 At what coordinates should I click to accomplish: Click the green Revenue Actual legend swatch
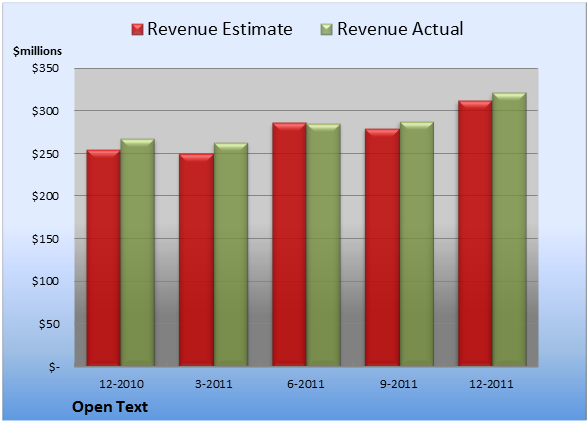[x=327, y=30]
